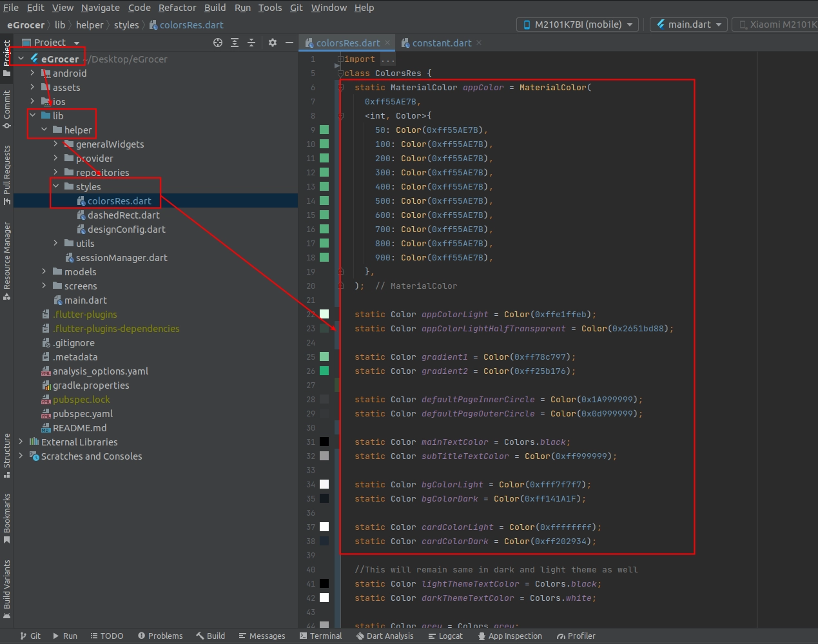Open the Terminal tool window
The height and width of the screenshot is (644, 818).
(320, 636)
